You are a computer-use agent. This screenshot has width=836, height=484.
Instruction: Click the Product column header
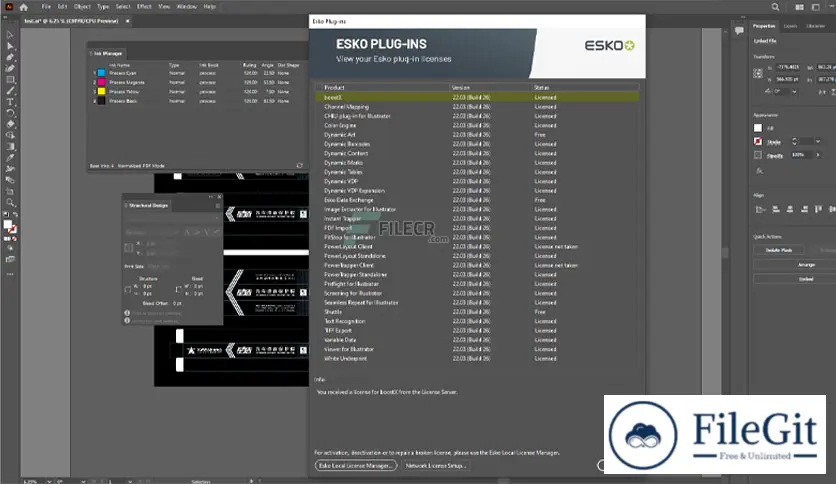pyautogui.click(x=382, y=87)
